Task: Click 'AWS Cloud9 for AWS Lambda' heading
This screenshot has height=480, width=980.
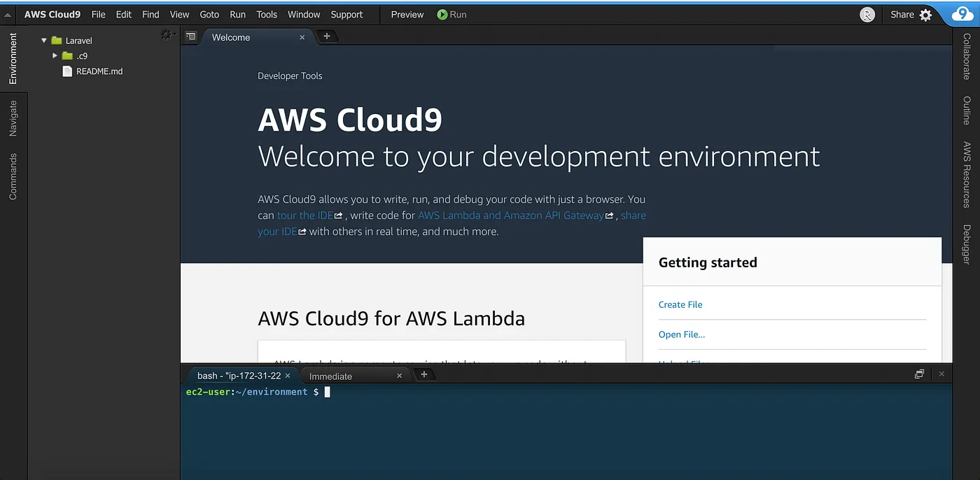Action: click(x=391, y=318)
